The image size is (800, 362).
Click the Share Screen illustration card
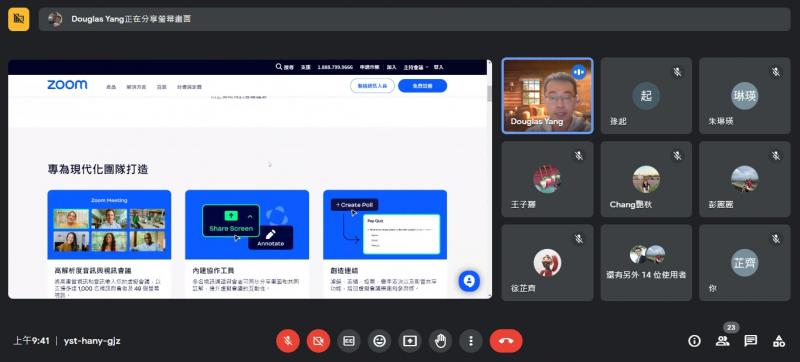coord(247,224)
